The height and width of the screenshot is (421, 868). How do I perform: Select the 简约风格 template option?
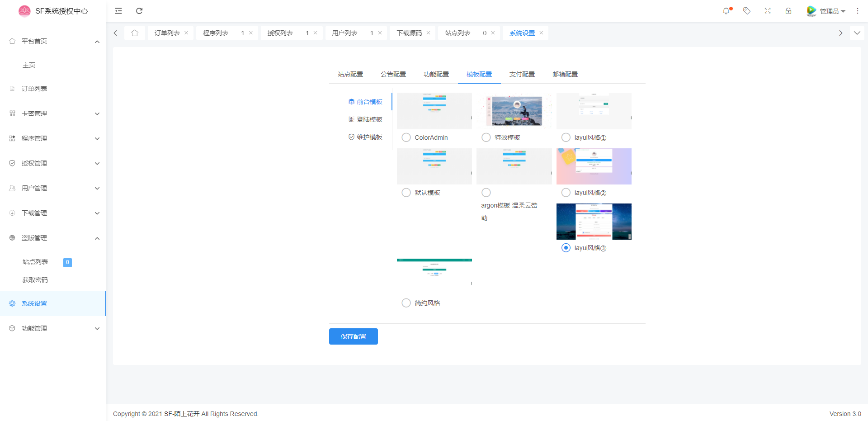click(406, 303)
